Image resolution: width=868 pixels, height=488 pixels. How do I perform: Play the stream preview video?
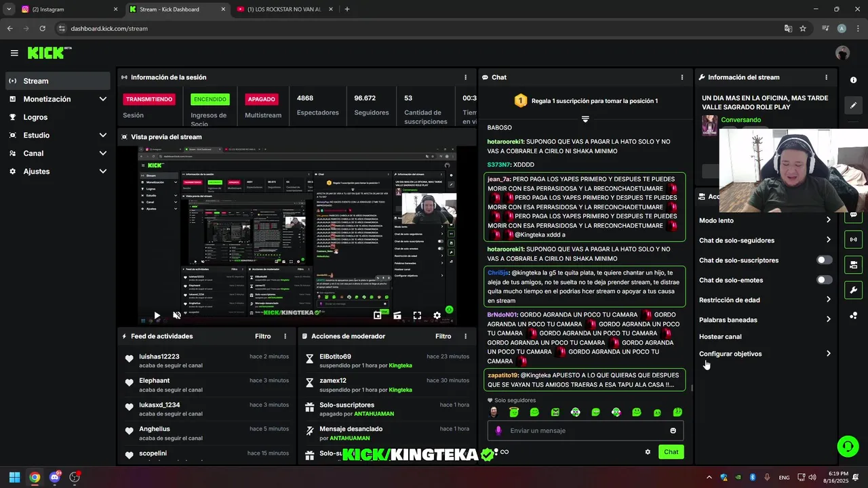click(157, 315)
